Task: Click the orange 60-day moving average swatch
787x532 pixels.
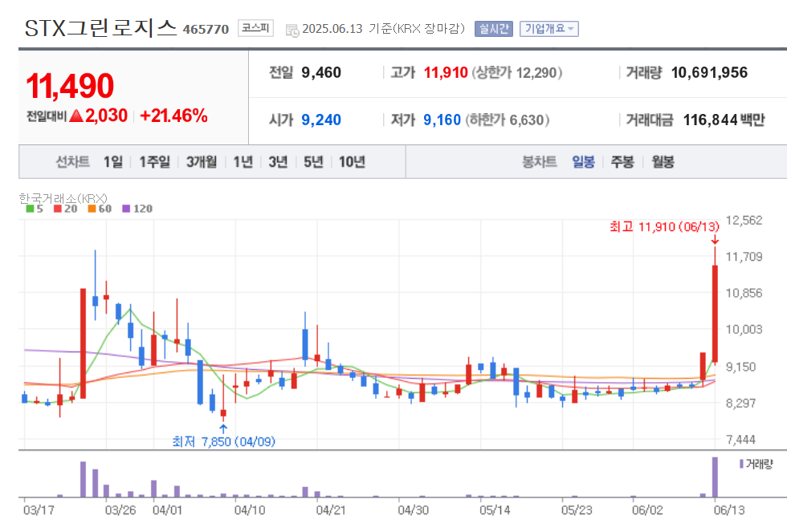Action: (x=92, y=209)
